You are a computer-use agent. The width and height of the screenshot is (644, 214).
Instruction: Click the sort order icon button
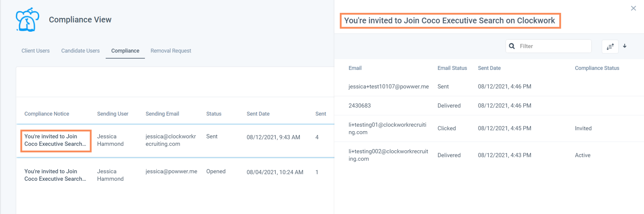coord(610,46)
